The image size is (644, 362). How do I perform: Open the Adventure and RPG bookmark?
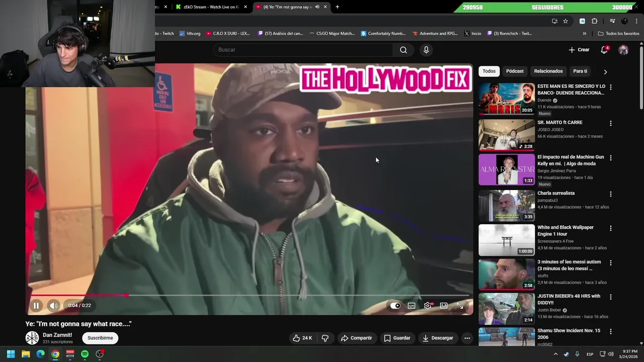435,33
